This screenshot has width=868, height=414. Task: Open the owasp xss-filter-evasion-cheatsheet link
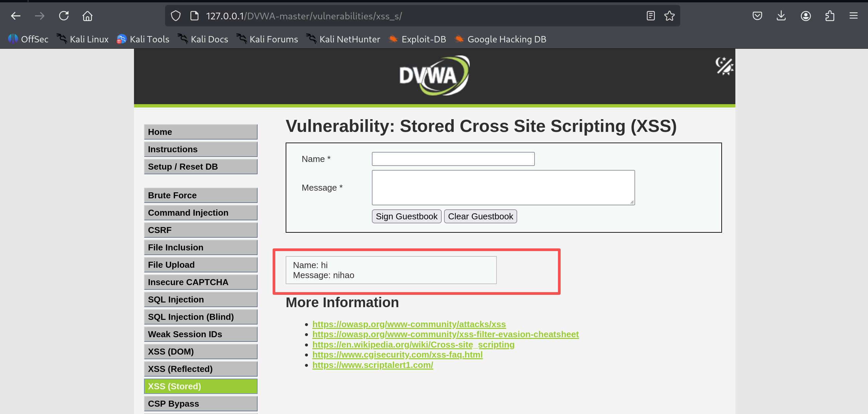click(x=445, y=334)
